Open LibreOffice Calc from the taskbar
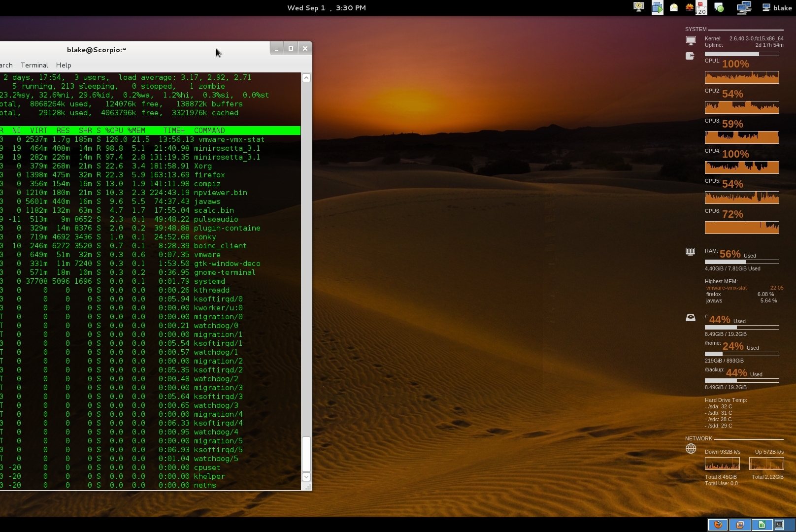Viewport: 796px width, 532px height. pos(762,525)
